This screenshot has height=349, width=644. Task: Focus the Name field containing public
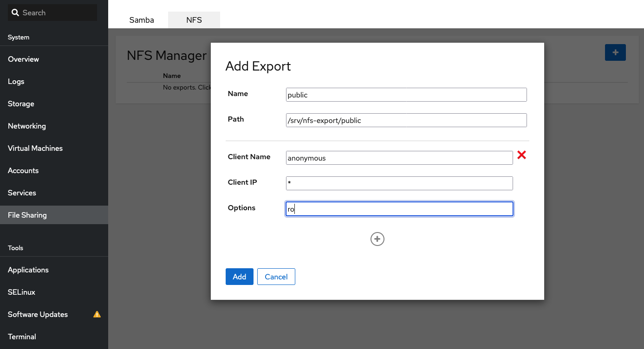click(x=407, y=95)
